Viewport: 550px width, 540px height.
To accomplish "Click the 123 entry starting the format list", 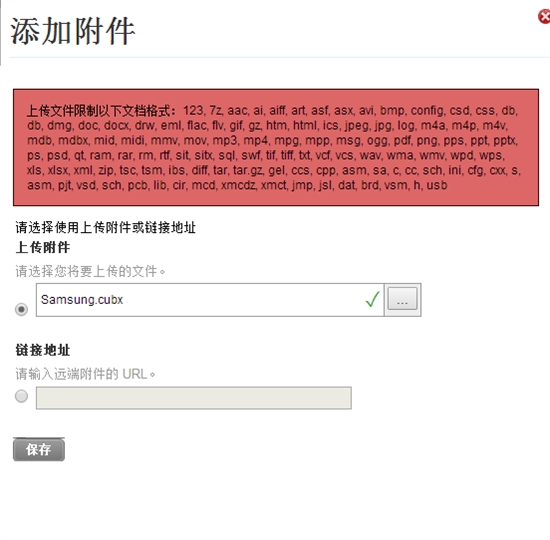I will 193,111.
